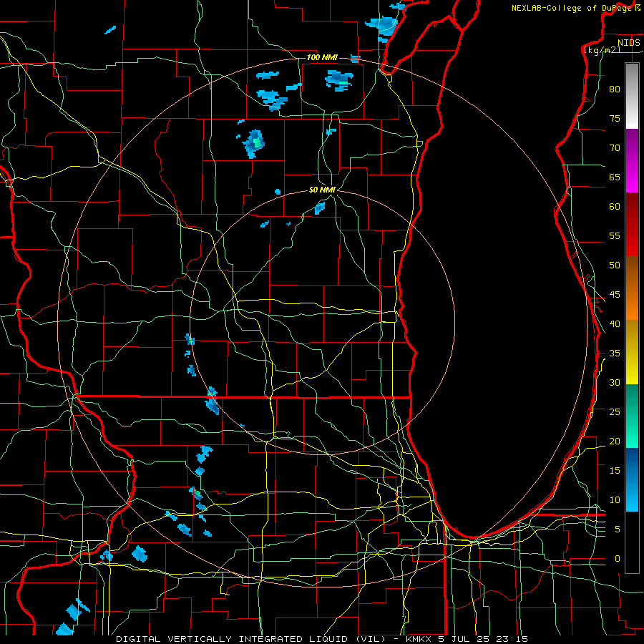Click the 45 value on the scale
644x644 pixels.
[615, 295]
